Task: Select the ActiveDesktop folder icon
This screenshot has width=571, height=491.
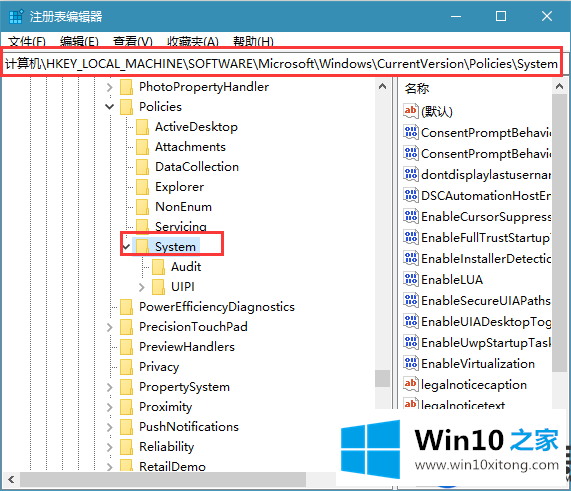Action: click(142, 127)
